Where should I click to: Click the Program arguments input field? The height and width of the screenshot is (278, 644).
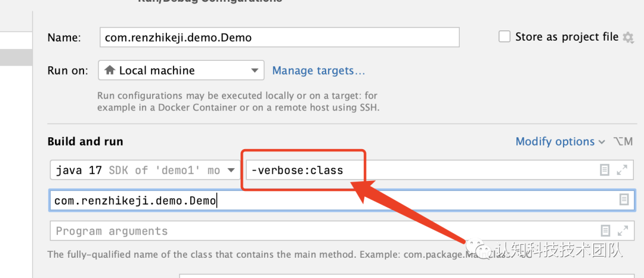(x=322, y=231)
